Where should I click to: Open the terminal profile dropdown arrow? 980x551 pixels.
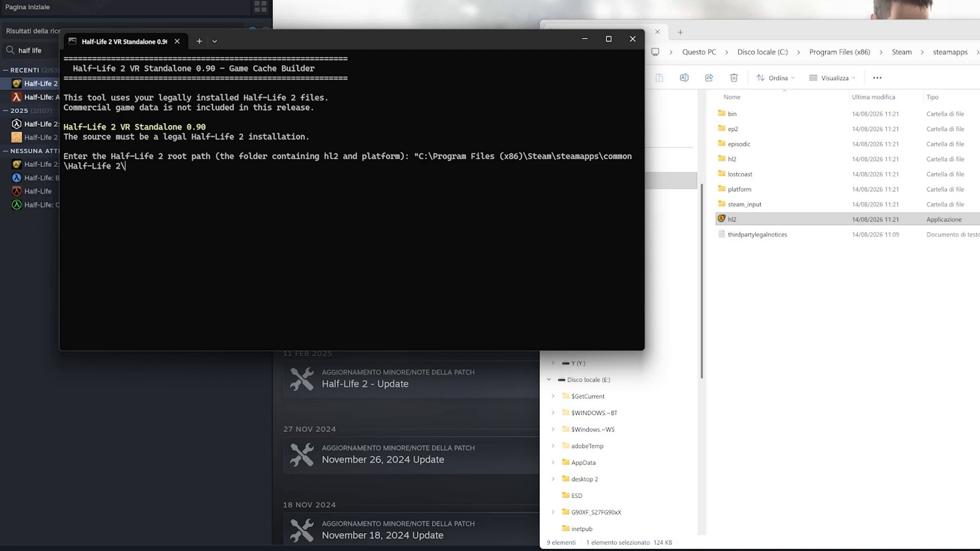215,41
